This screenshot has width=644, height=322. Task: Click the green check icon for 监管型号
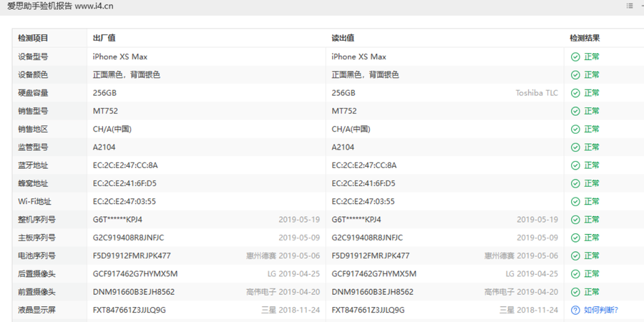[x=575, y=147]
